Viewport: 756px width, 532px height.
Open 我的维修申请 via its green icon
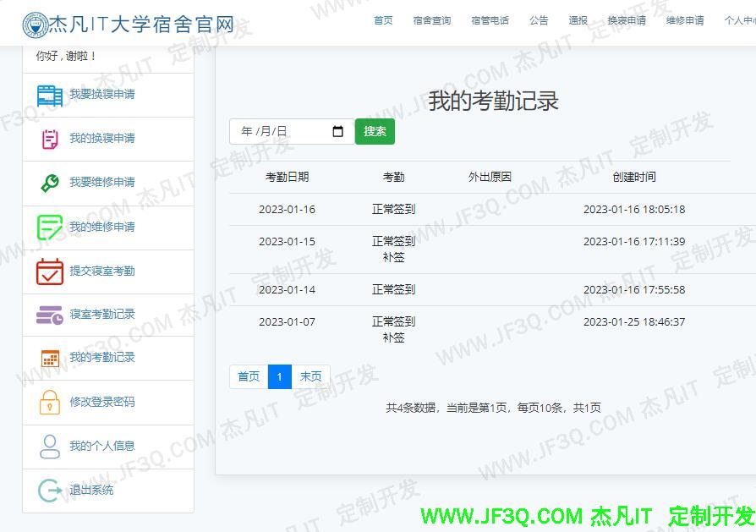[49, 227]
